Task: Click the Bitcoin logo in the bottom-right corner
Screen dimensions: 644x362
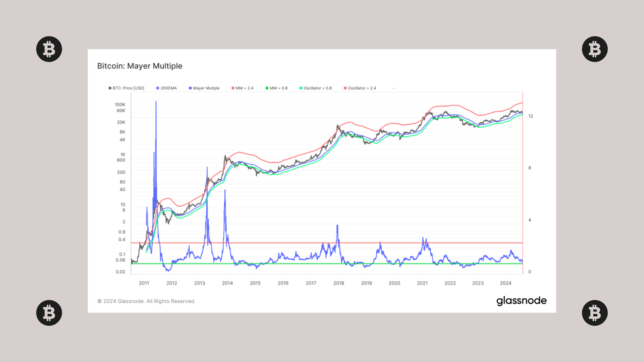Action: pyautogui.click(x=595, y=313)
